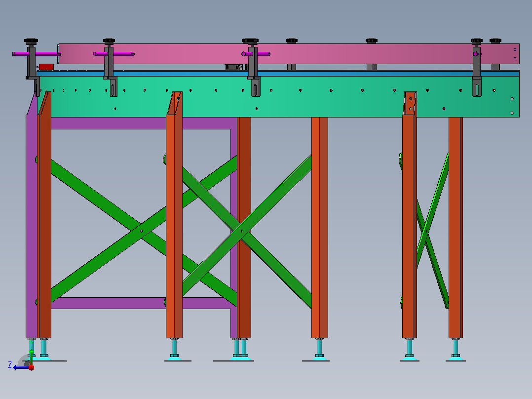Click center hole of left green cross-brace
Image resolution: width=532 pixels, height=399 pixels.
click(x=142, y=231)
